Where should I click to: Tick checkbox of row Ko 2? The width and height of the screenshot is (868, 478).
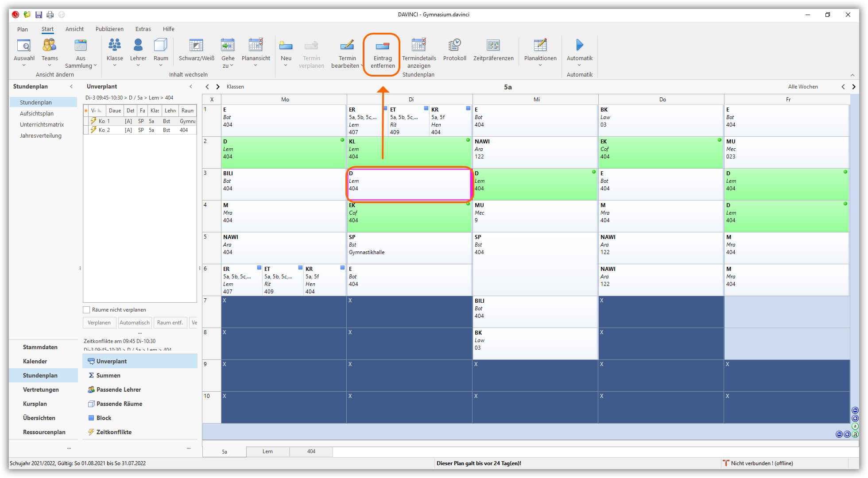[86, 130]
